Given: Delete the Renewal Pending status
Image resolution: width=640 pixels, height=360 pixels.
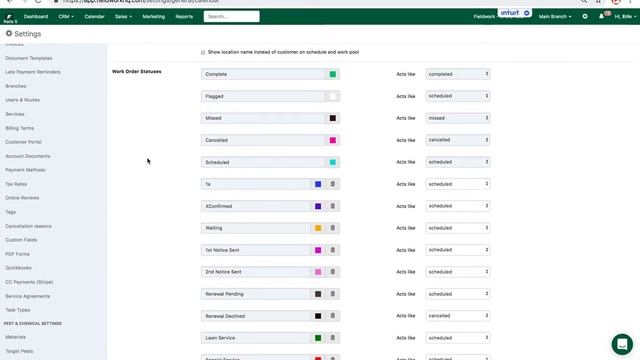Looking at the screenshot, I should click(333, 294).
